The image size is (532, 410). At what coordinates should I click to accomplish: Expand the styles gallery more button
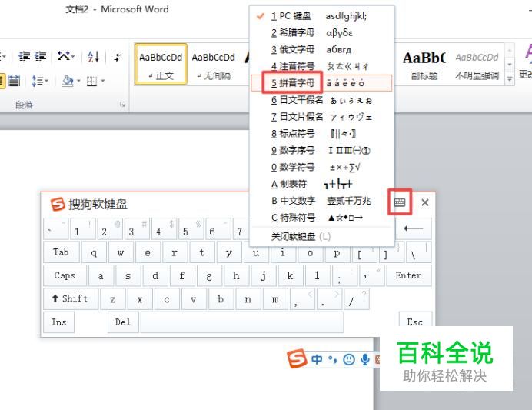[x=509, y=79]
